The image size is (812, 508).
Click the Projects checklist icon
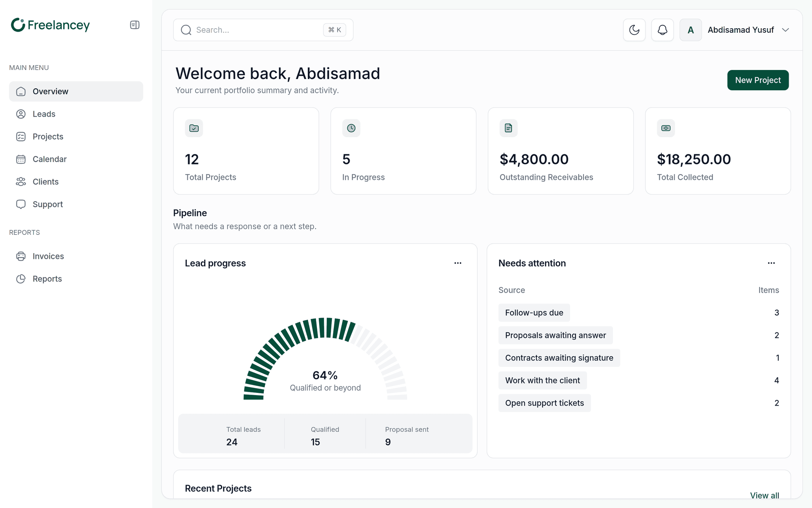pos(21,137)
